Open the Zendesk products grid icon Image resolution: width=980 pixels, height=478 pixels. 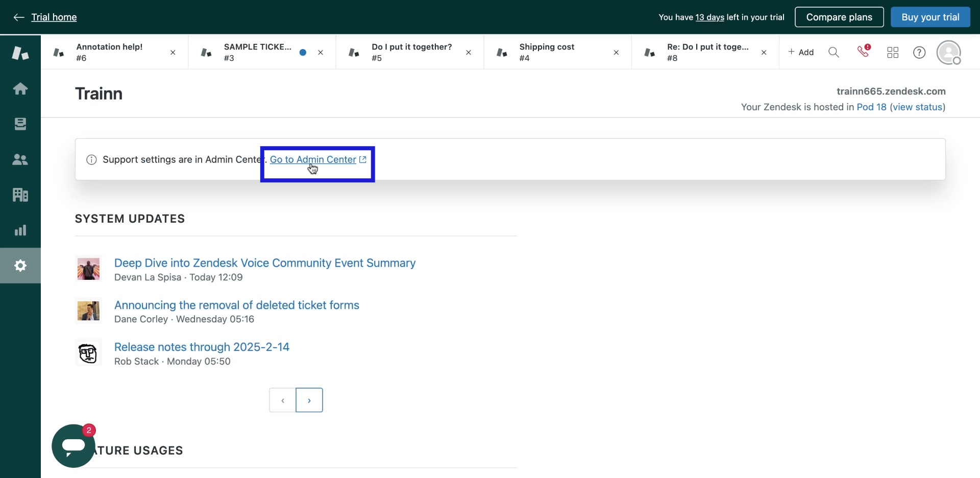(x=893, y=52)
